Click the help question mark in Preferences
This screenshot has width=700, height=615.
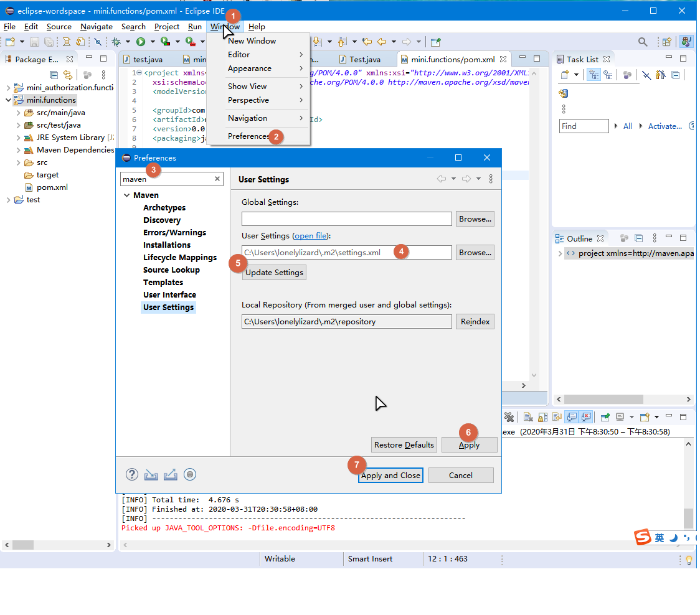131,474
